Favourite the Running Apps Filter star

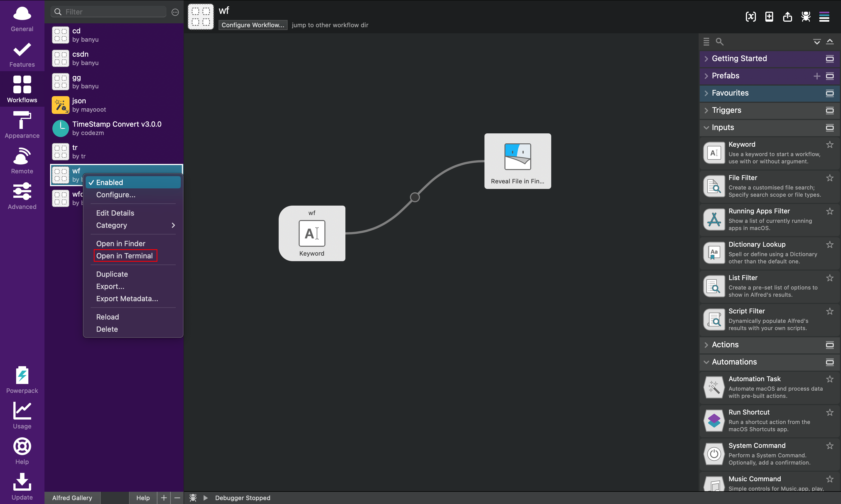[829, 211]
